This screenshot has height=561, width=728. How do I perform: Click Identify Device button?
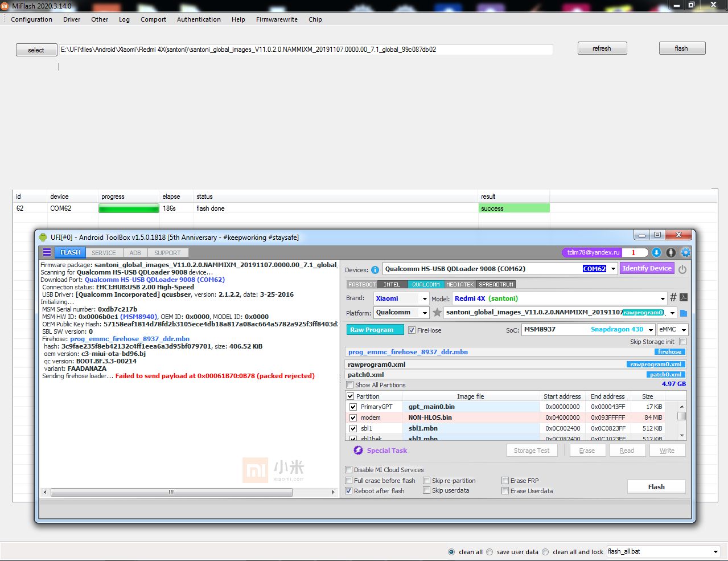pyautogui.click(x=647, y=268)
